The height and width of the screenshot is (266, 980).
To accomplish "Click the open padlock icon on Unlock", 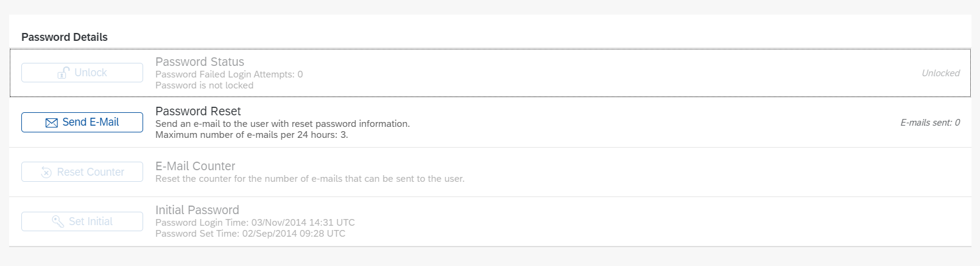I will coord(63,73).
